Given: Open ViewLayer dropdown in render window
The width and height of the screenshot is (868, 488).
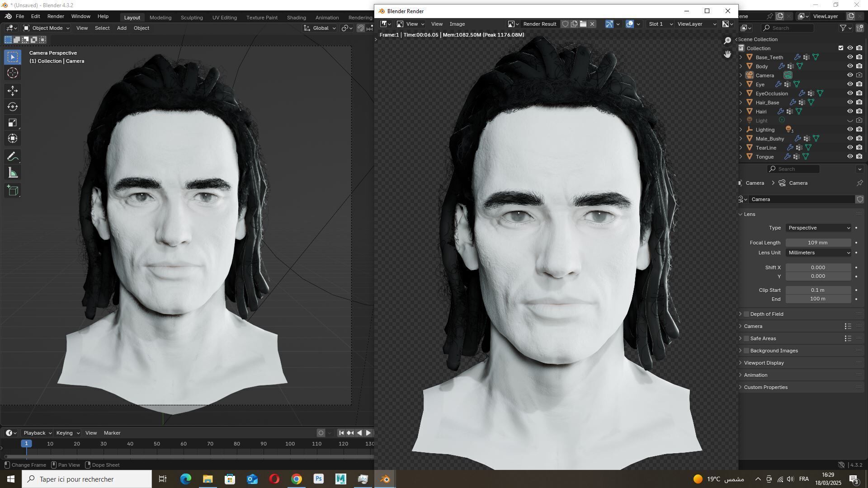Looking at the screenshot, I should point(697,24).
